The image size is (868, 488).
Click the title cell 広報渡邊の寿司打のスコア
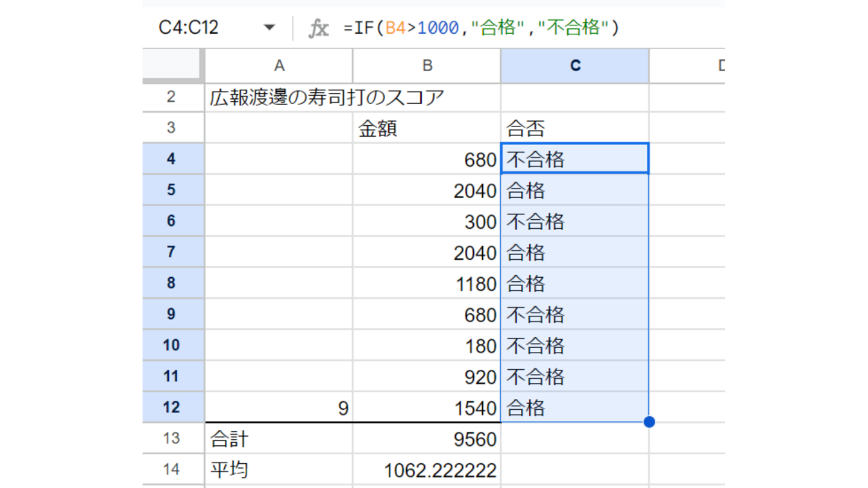[x=327, y=97]
